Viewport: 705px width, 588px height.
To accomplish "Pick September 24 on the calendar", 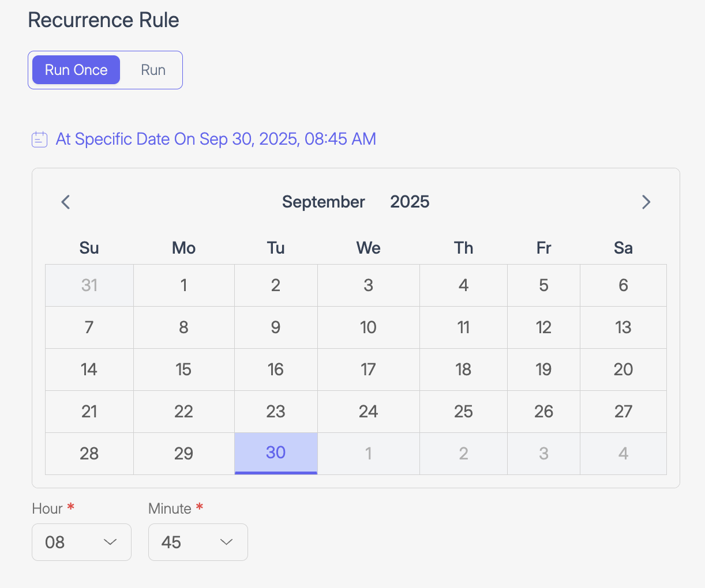I will [368, 412].
